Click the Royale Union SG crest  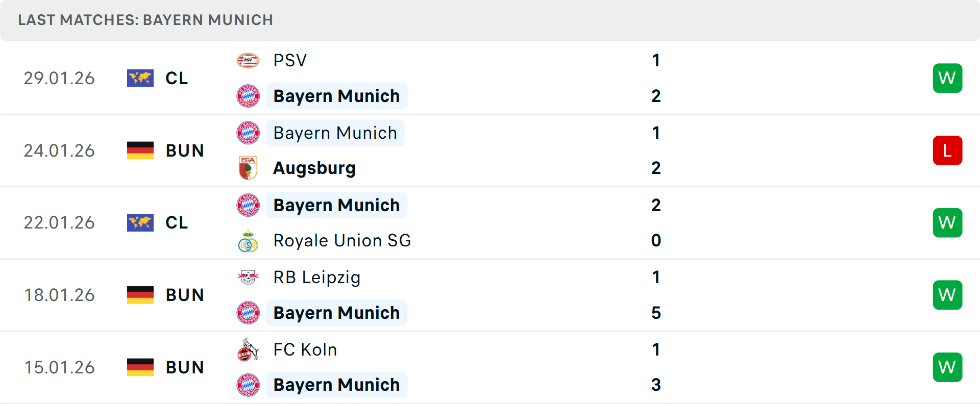coord(248,240)
